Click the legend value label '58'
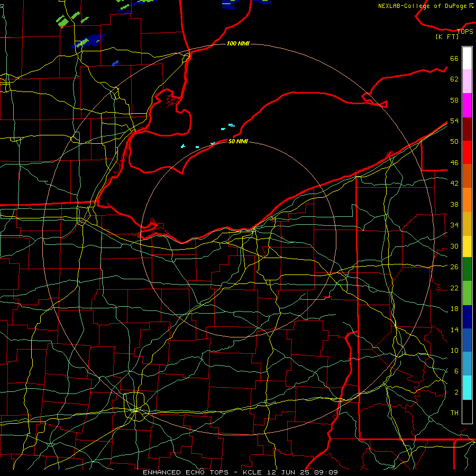476x476 pixels. (454, 100)
